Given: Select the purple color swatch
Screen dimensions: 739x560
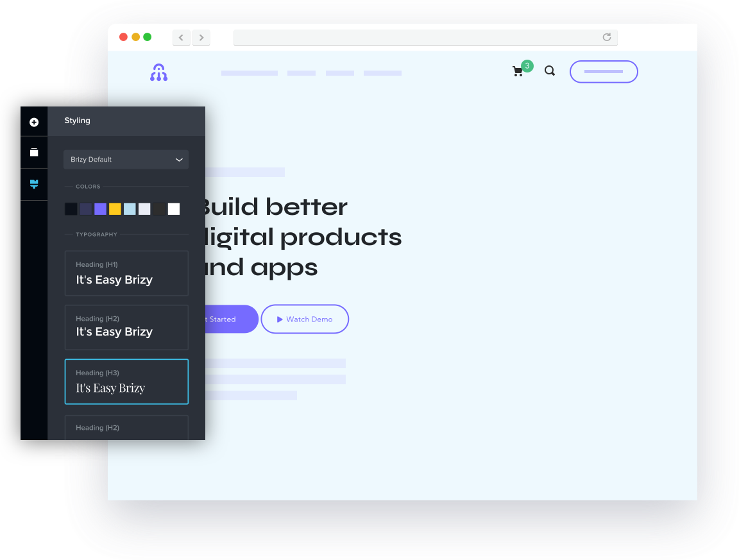Looking at the screenshot, I should (100, 209).
